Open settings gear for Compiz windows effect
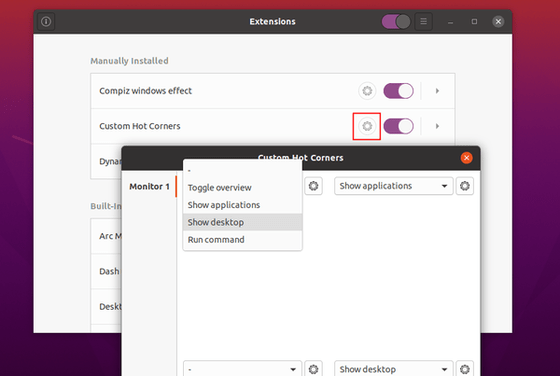Viewport: 560px width, 376px height. tap(367, 91)
